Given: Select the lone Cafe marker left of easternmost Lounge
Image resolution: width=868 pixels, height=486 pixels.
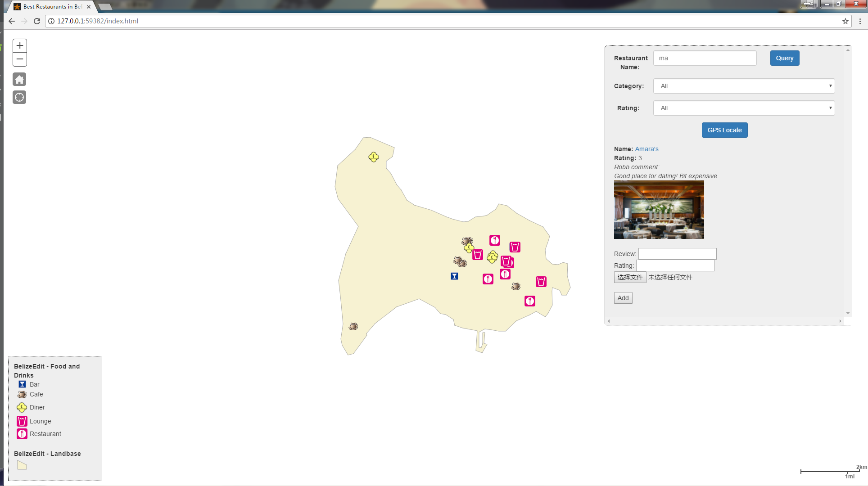Looking at the screenshot, I should (516, 286).
